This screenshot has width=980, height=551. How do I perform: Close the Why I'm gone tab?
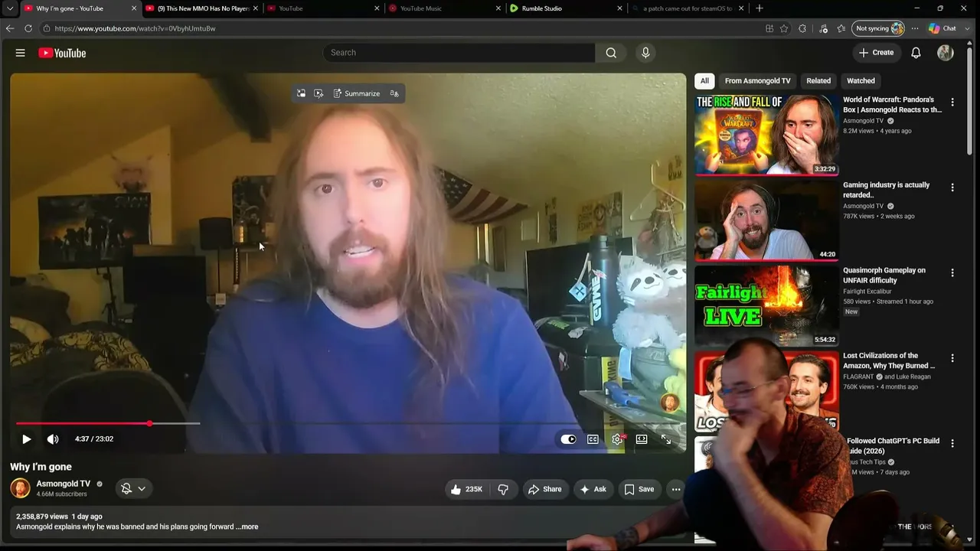coord(134,8)
